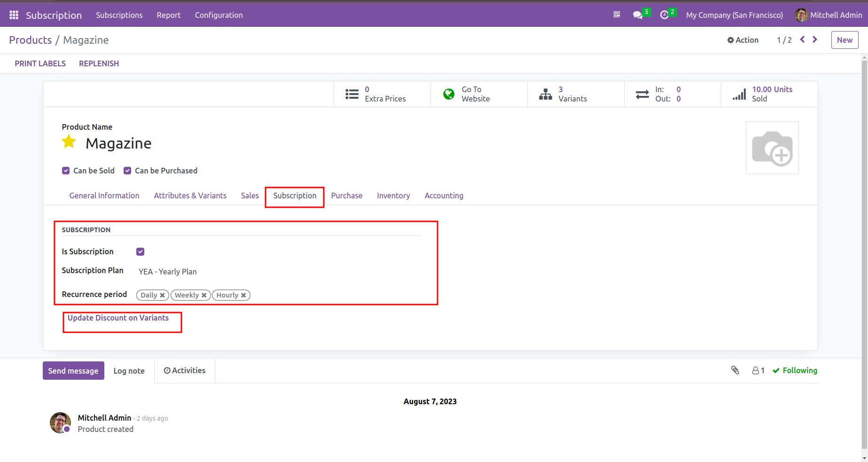Screen dimensions: 868x462
Task: Switch to the Accounting tab
Action: (x=444, y=196)
